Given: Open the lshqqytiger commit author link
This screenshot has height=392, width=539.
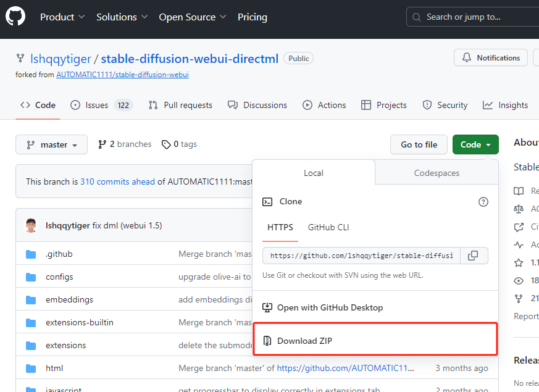Looking at the screenshot, I should 68,226.
